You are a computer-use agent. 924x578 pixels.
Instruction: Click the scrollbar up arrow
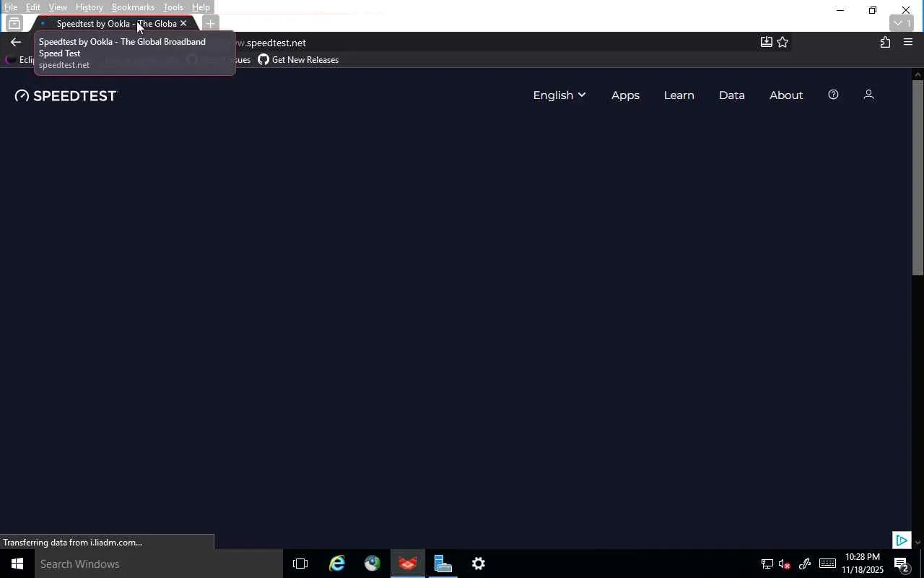click(x=918, y=74)
